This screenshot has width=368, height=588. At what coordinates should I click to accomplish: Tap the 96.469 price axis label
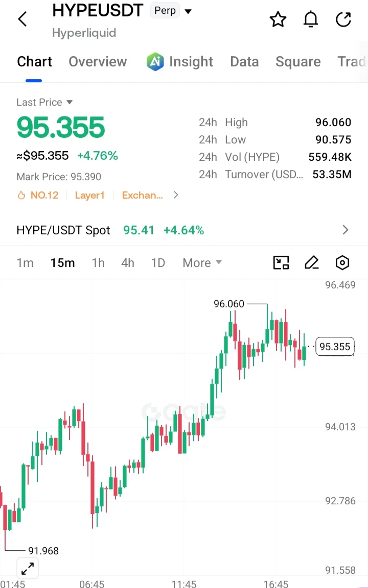pyautogui.click(x=340, y=285)
